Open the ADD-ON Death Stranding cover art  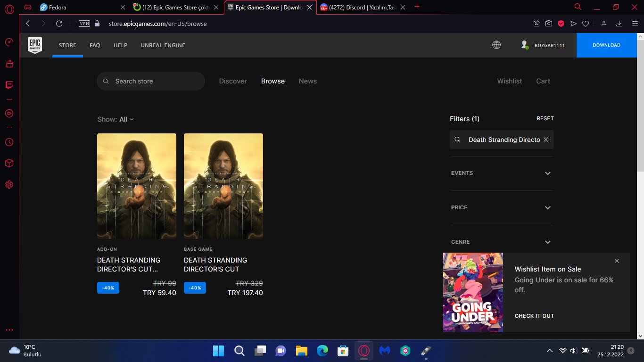click(137, 186)
